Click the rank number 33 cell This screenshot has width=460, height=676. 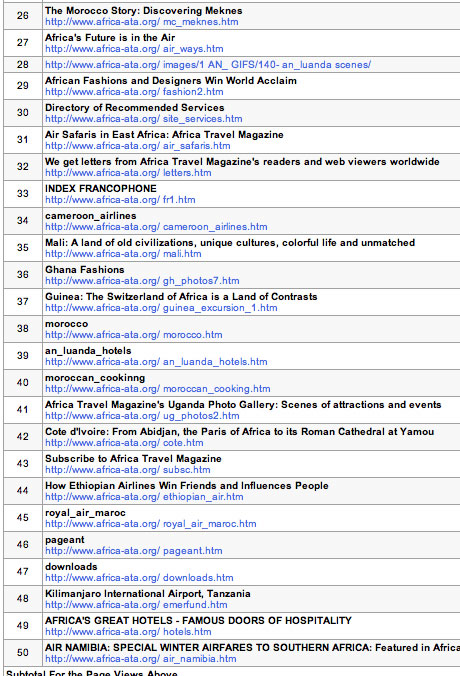23,194
